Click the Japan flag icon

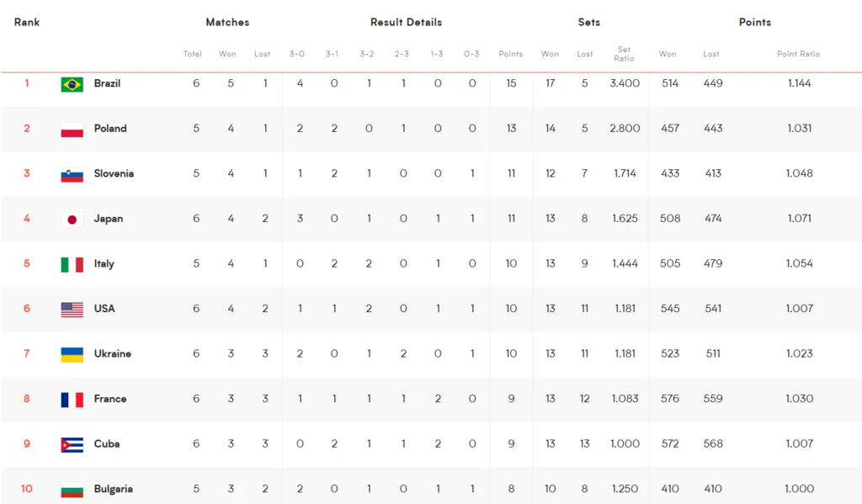[72, 220]
